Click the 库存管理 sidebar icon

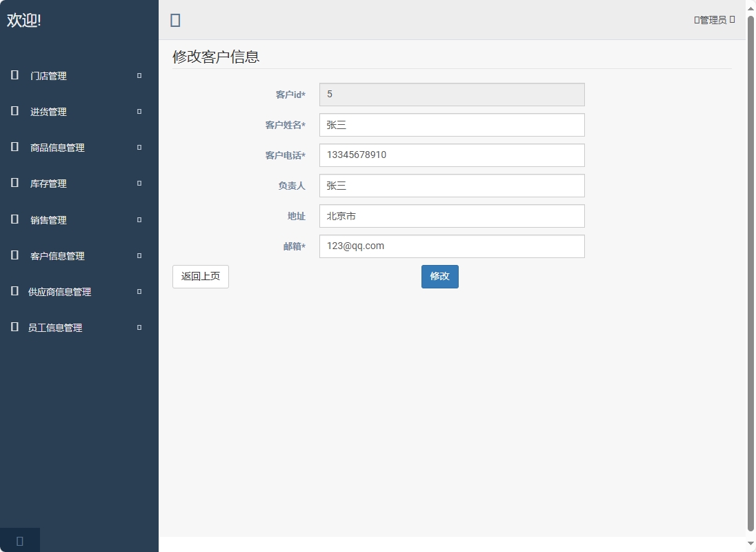click(14, 183)
